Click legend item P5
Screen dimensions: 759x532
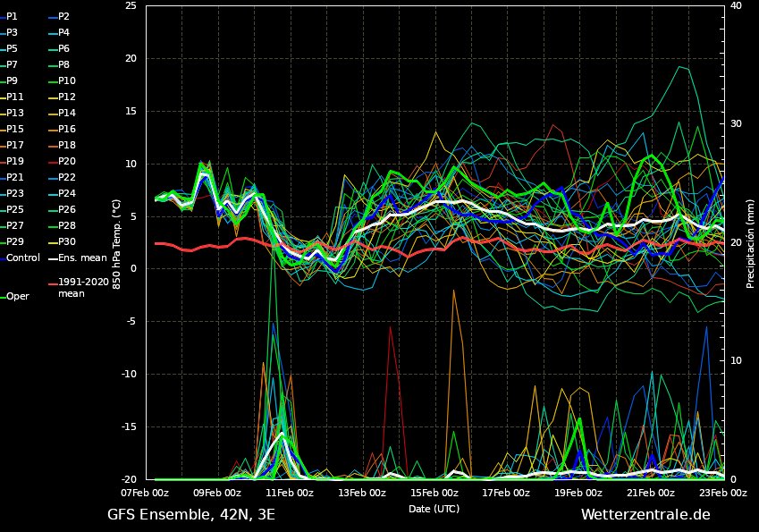pyautogui.click(x=9, y=48)
